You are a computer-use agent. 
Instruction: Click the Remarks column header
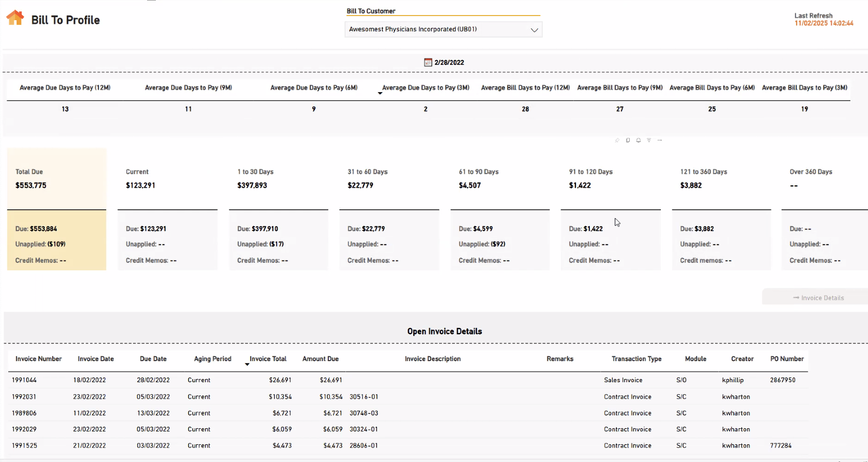click(560, 358)
